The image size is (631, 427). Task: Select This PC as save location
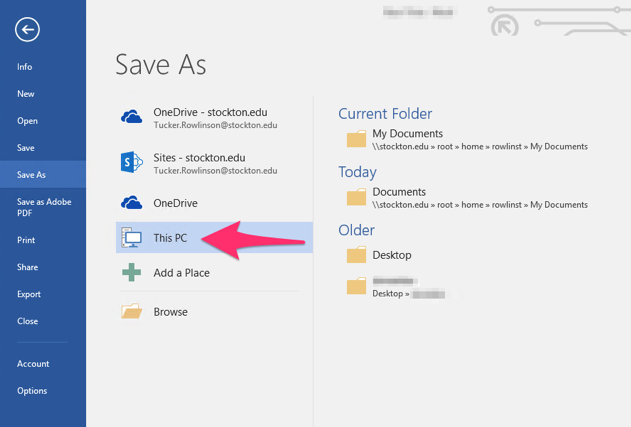(x=214, y=237)
